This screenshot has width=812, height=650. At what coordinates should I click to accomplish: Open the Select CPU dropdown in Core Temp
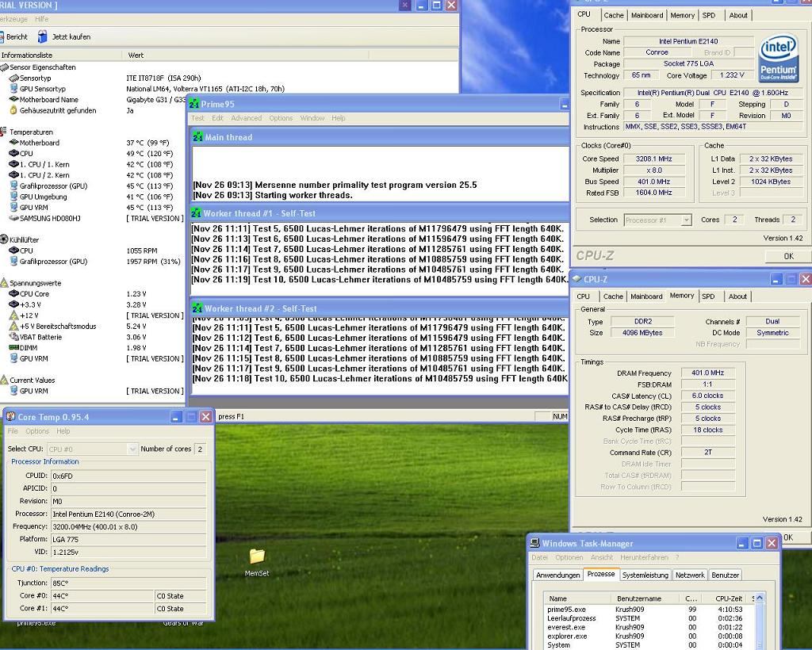(x=132, y=449)
